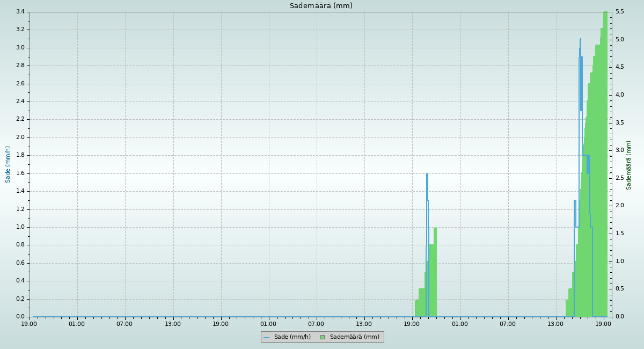Image resolution: width=644 pixels, height=349 pixels.
Task: Click the 1.0 tick label on left axis
Action: coord(20,227)
